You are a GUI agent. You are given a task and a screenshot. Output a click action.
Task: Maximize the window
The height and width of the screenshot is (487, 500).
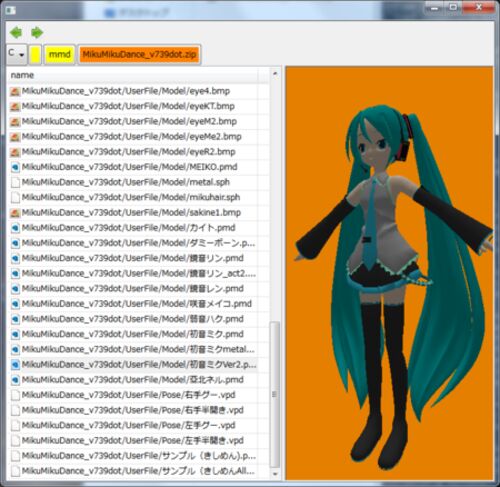[453, 7]
